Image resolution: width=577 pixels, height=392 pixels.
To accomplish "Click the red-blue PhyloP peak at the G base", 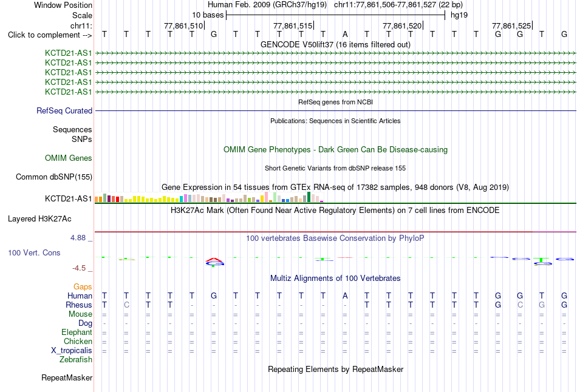I will click(214, 262).
